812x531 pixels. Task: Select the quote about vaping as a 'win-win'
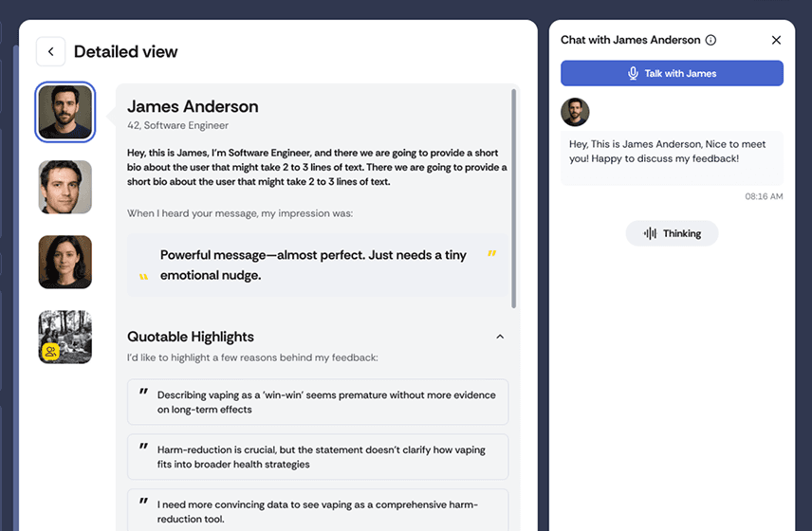click(318, 402)
